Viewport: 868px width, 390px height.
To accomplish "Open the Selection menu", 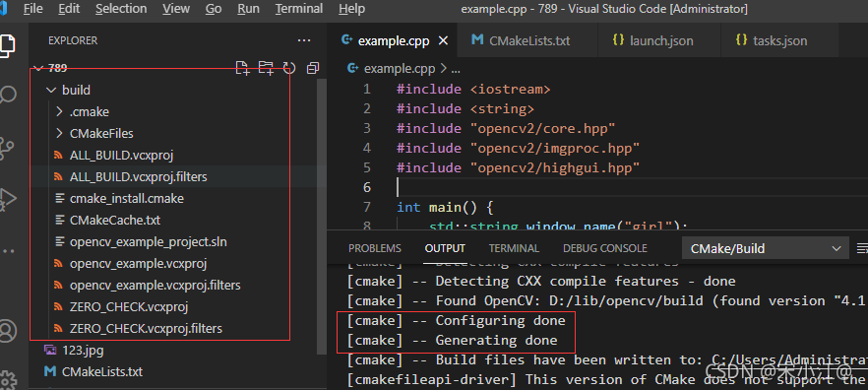I will 121,9.
